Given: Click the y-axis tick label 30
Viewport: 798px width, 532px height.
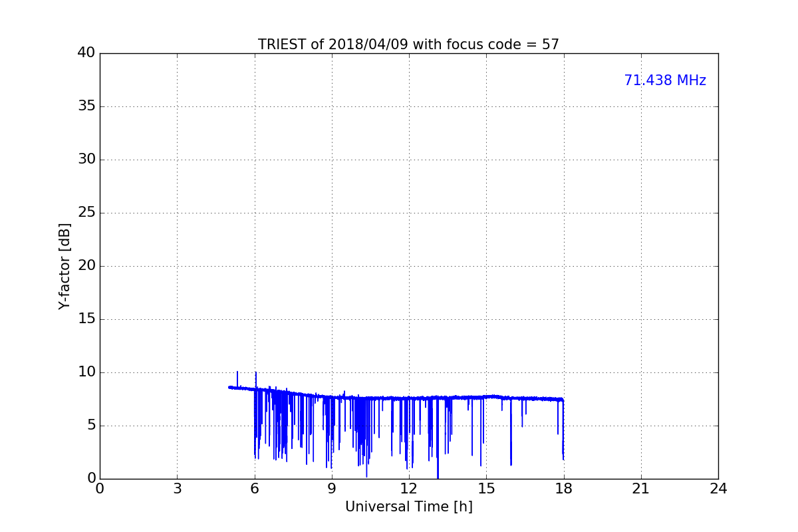Looking at the screenshot, I should pyautogui.click(x=86, y=160).
